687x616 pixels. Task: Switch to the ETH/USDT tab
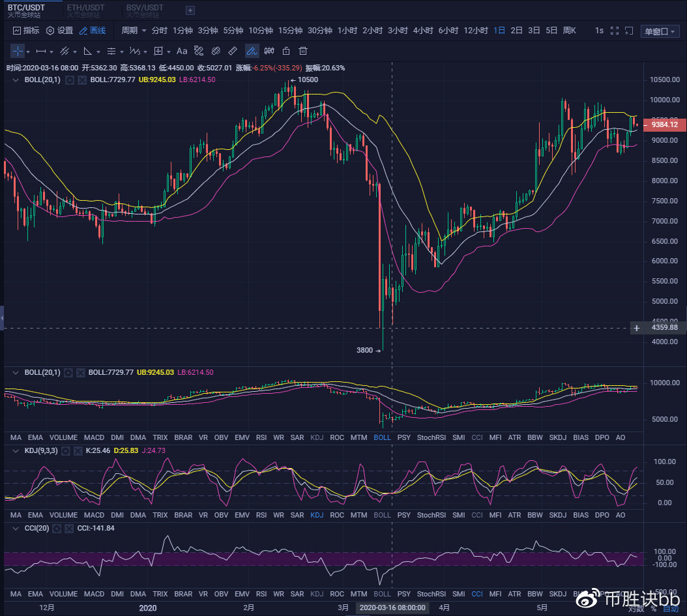(86, 10)
